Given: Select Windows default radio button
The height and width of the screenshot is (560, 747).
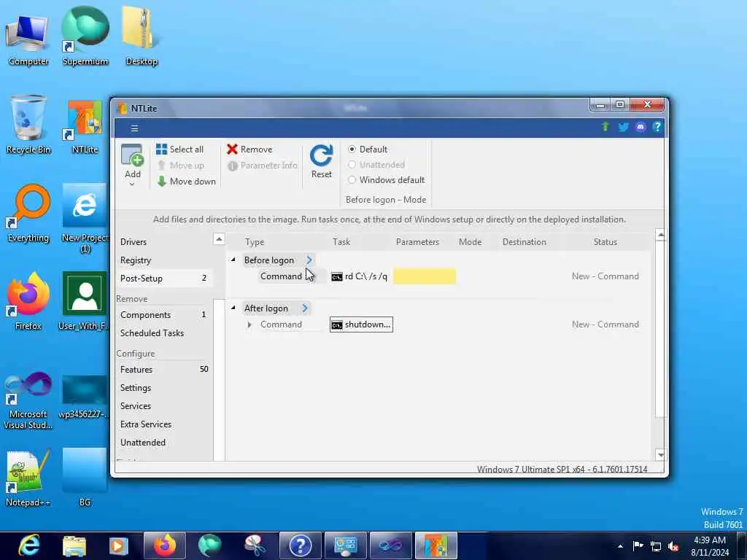Looking at the screenshot, I should pos(352,179).
